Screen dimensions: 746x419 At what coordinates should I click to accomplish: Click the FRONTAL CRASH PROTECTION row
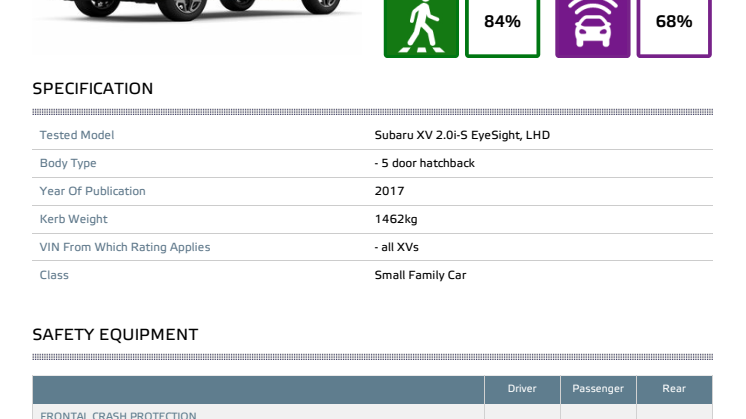[373, 412]
